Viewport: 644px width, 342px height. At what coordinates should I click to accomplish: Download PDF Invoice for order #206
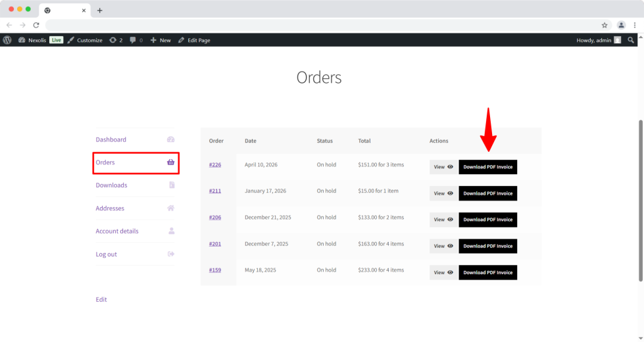[x=488, y=220]
